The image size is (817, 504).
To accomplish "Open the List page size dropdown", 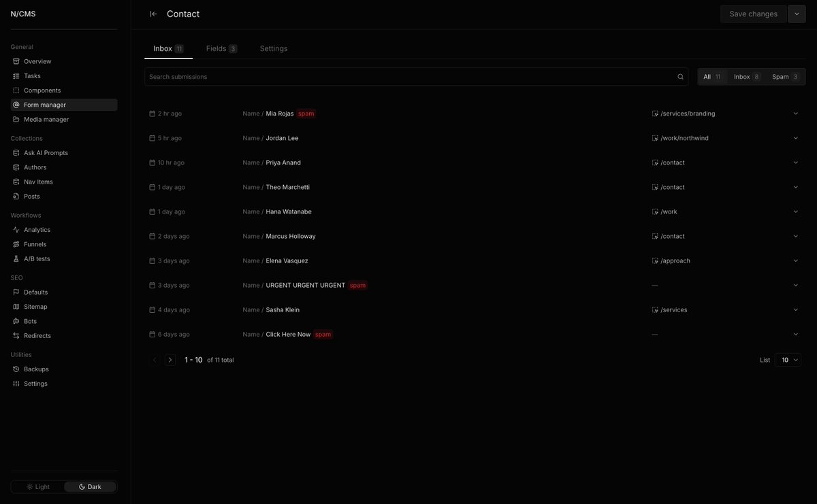I will 788,360.
